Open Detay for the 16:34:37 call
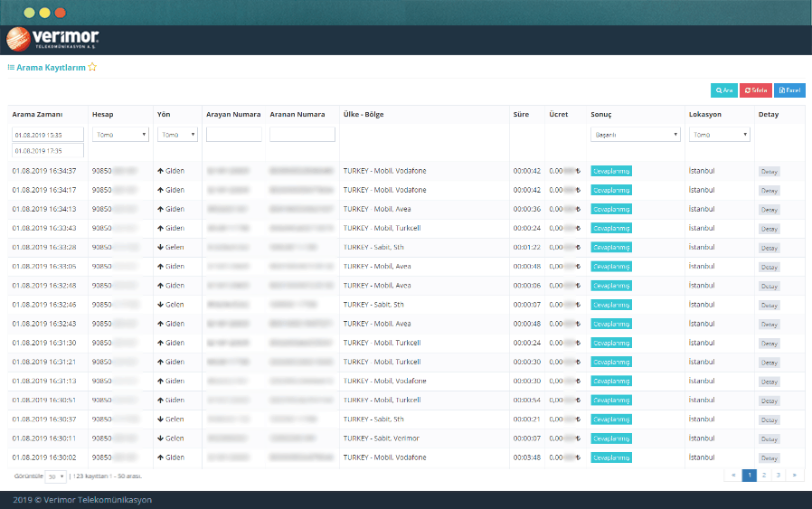Viewport: 812px width, 509px height. (769, 172)
